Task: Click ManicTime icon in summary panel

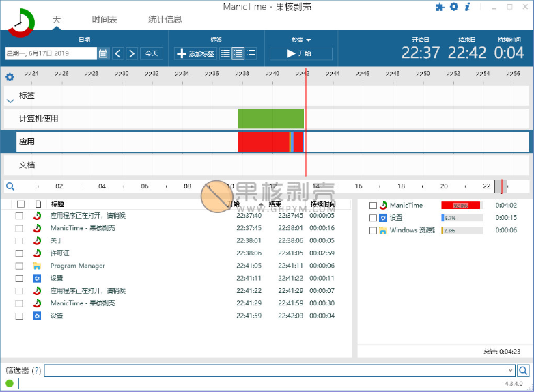Action: click(x=383, y=205)
